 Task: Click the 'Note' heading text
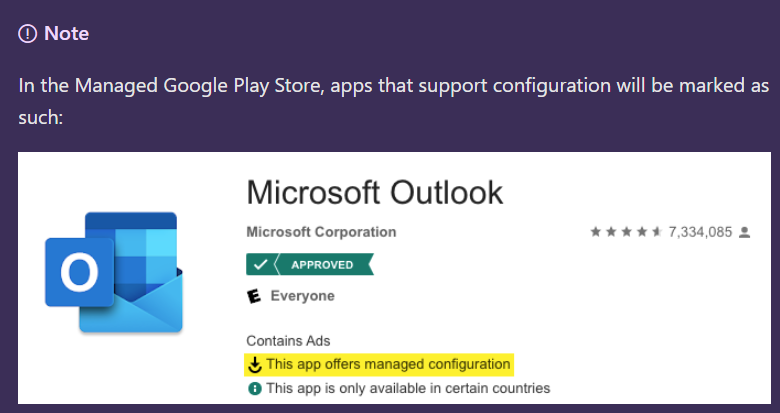pyautogui.click(x=67, y=34)
